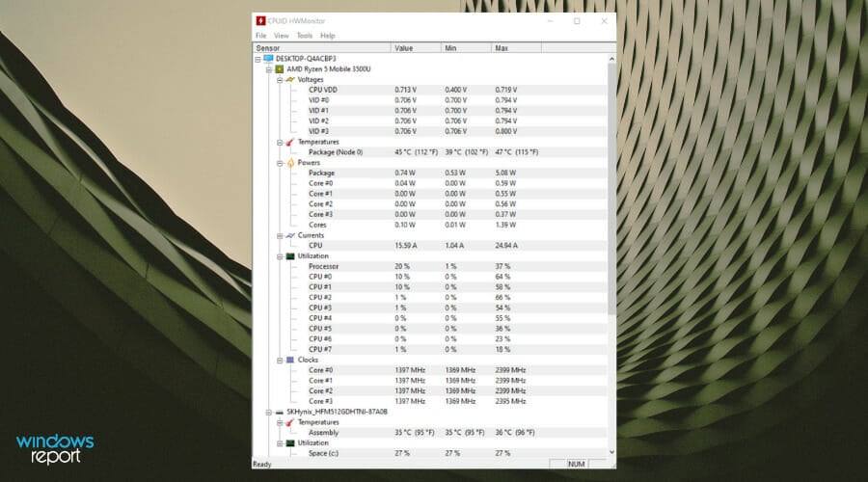Click the Value column header
The width and height of the screenshot is (868, 482).
point(416,48)
